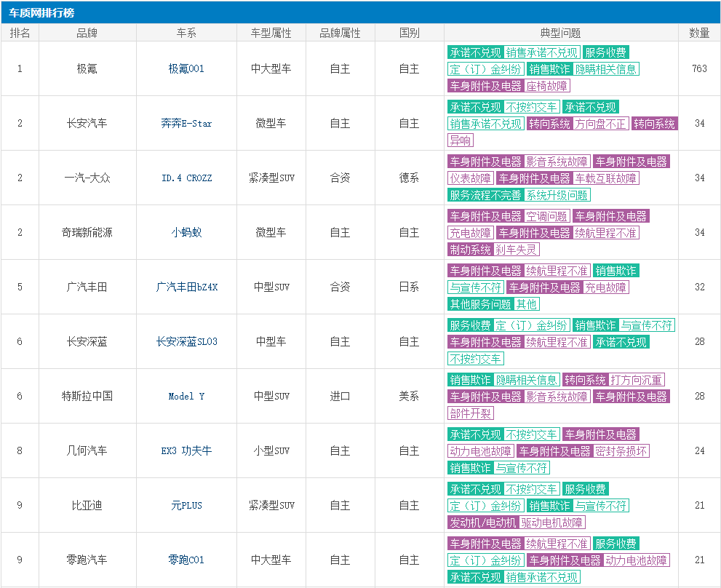Screen dimensions: 721x588
Task: Open the 元PLUS car series link
Action: 186,505
